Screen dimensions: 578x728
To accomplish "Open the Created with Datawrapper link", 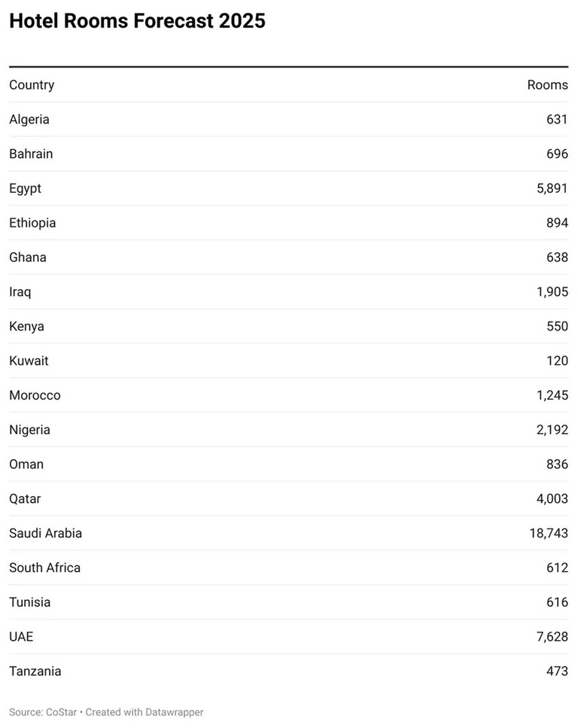I will tap(144, 712).
